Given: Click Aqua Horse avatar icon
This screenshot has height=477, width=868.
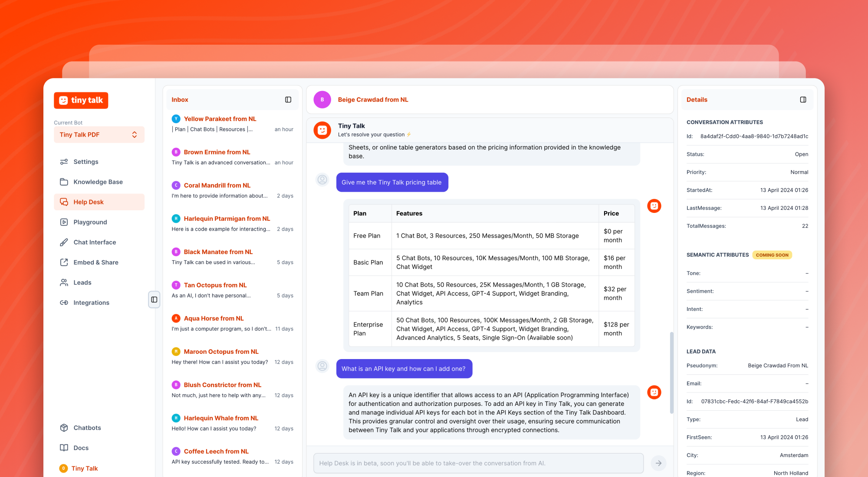Looking at the screenshot, I should click(176, 318).
